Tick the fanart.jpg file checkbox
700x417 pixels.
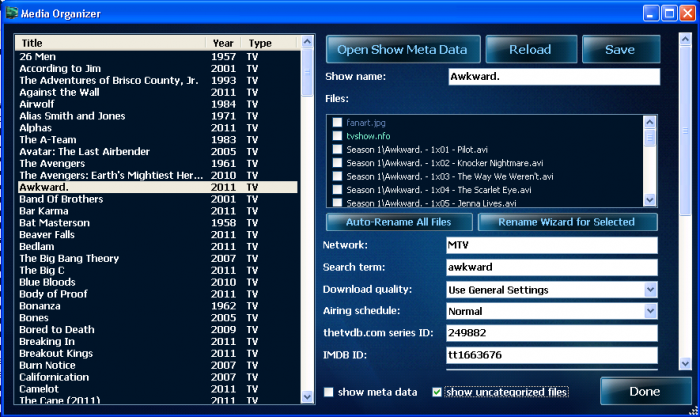pyautogui.click(x=338, y=122)
